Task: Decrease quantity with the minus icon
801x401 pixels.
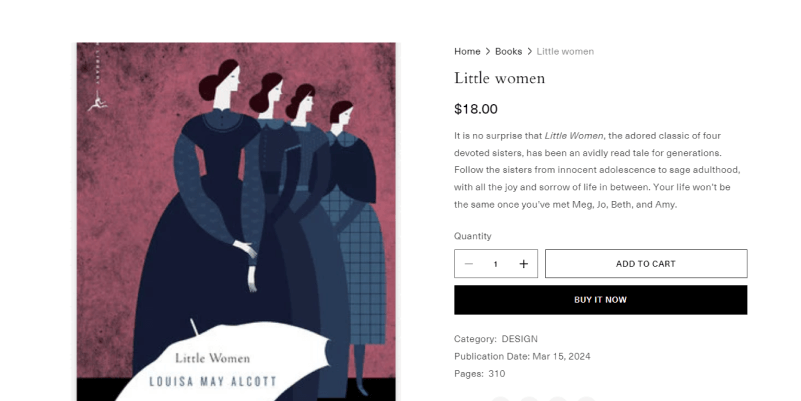Action: click(x=469, y=264)
